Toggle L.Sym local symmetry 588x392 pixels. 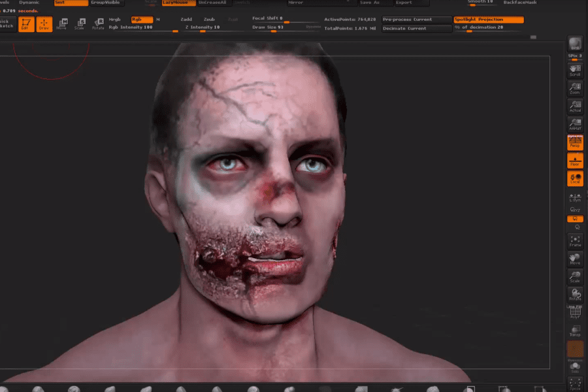coord(575,198)
